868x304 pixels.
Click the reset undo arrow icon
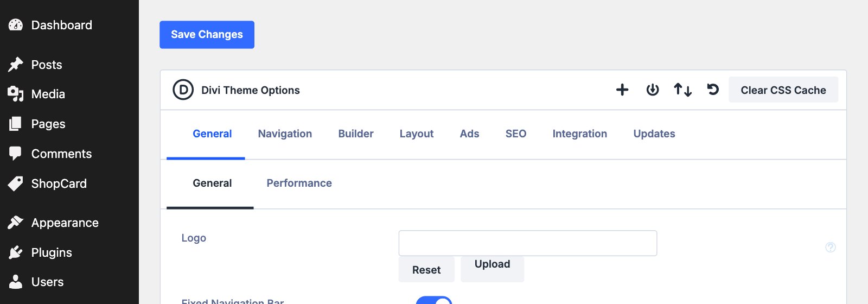pyautogui.click(x=713, y=90)
